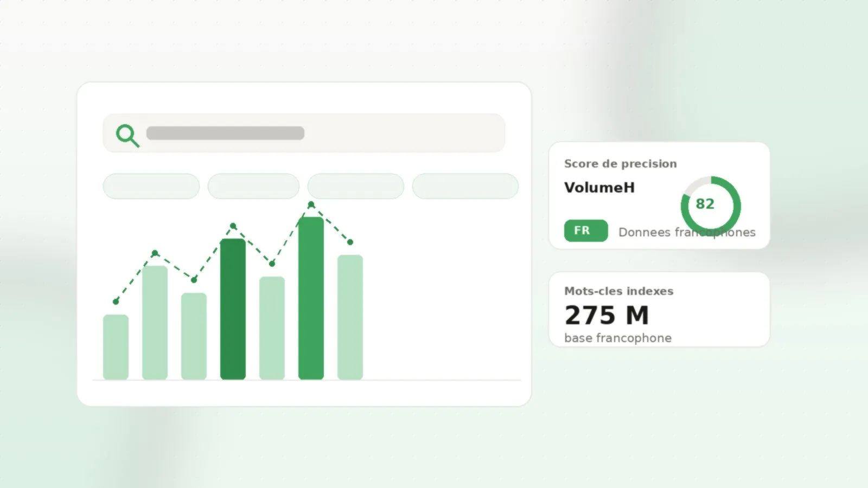This screenshot has height=488, width=868.
Task: Click the "VolumeH" title text
Action: [599, 188]
